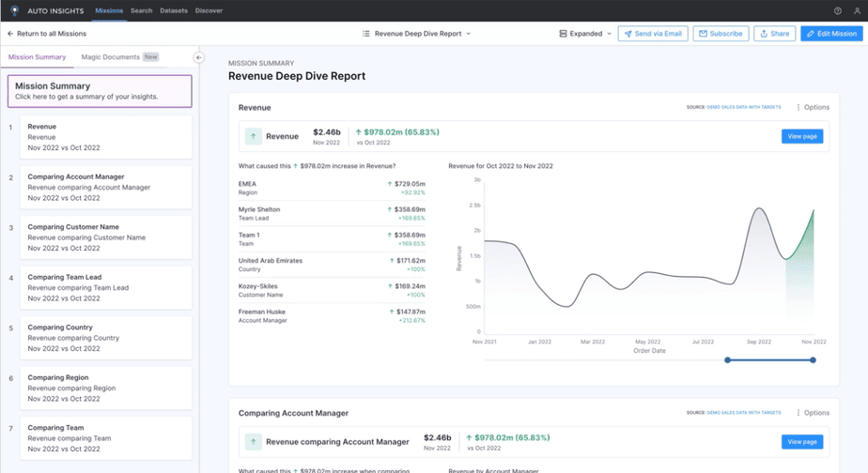This screenshot has height=473, width=868.
Task: Click the Kozey-Skiles Customer Name row
Action: coord(332,290)
